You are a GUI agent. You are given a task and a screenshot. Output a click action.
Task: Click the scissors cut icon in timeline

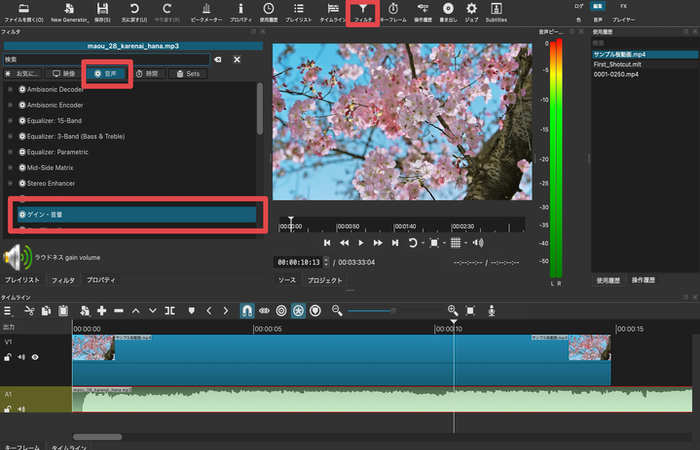coord(30,311)
